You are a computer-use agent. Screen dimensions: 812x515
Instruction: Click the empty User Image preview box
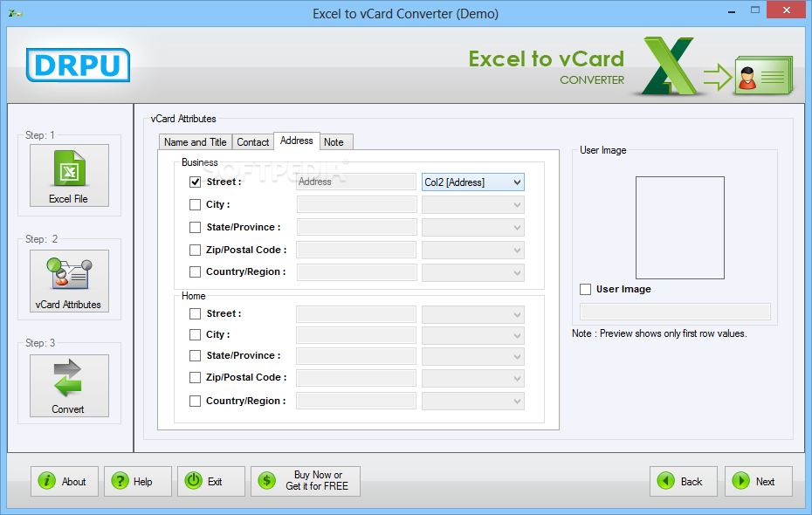pyautogui.click(x=680, y=228)
